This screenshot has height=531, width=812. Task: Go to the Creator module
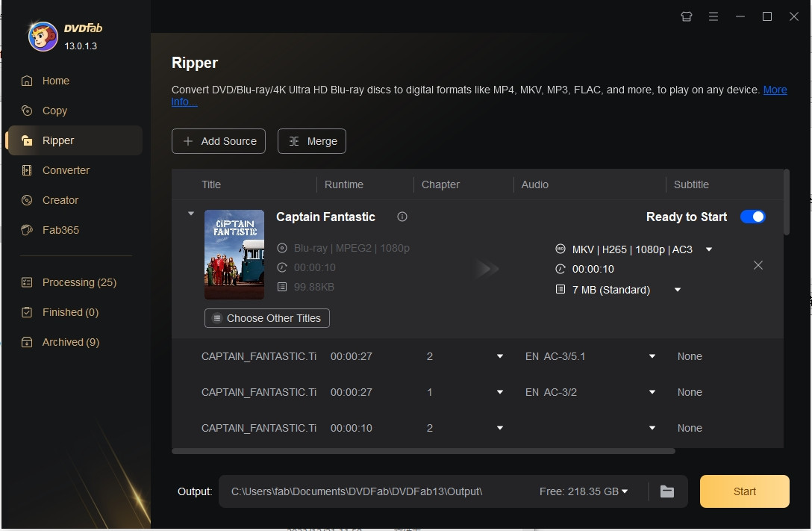60,200
